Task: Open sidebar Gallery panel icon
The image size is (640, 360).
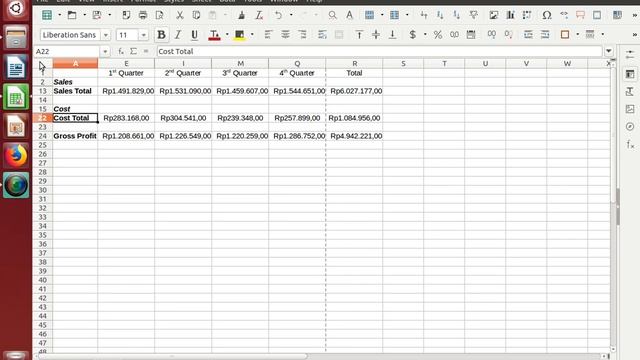Action: 630,109
